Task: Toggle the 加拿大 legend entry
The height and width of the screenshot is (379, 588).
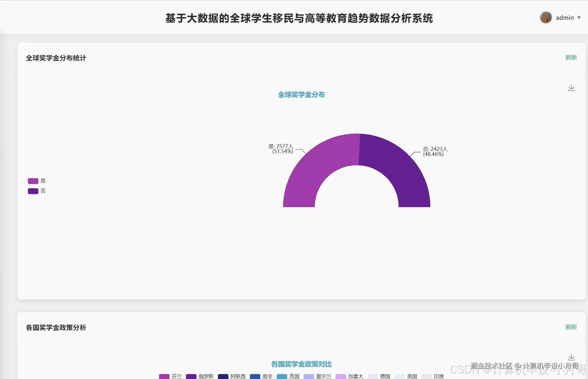Action: [x=341, y=376]
